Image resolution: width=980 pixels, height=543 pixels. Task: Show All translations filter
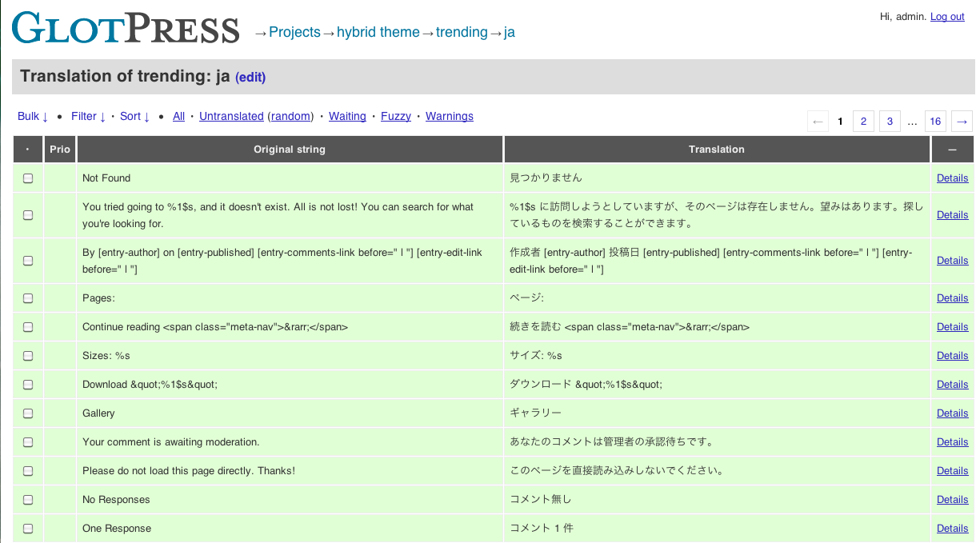(178, 116)
